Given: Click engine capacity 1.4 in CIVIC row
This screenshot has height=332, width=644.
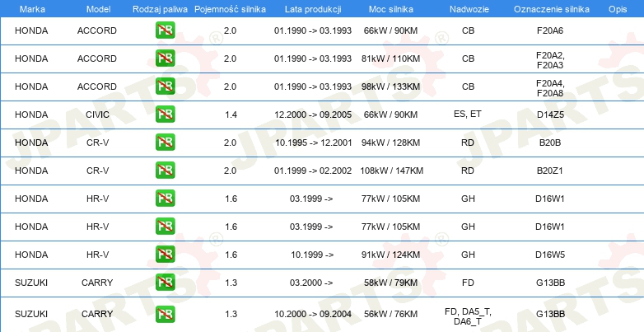Looking at the screenshot, I should [x=231, y=115].
